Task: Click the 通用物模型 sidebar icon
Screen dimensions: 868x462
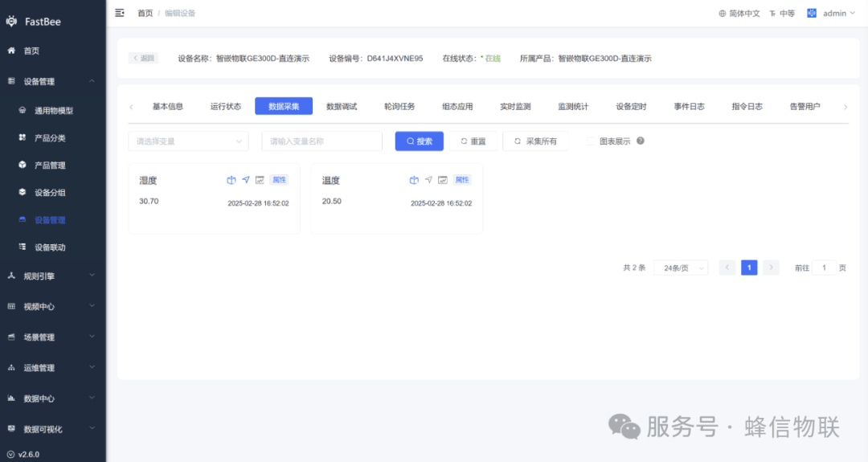Action: (23, 110)
